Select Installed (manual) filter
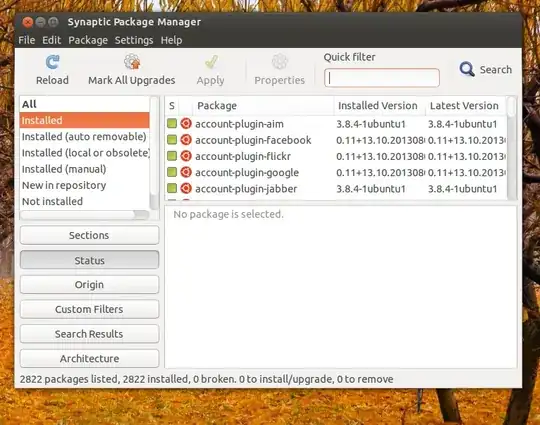Screen dimensions: 540x425 click(85, 169)
